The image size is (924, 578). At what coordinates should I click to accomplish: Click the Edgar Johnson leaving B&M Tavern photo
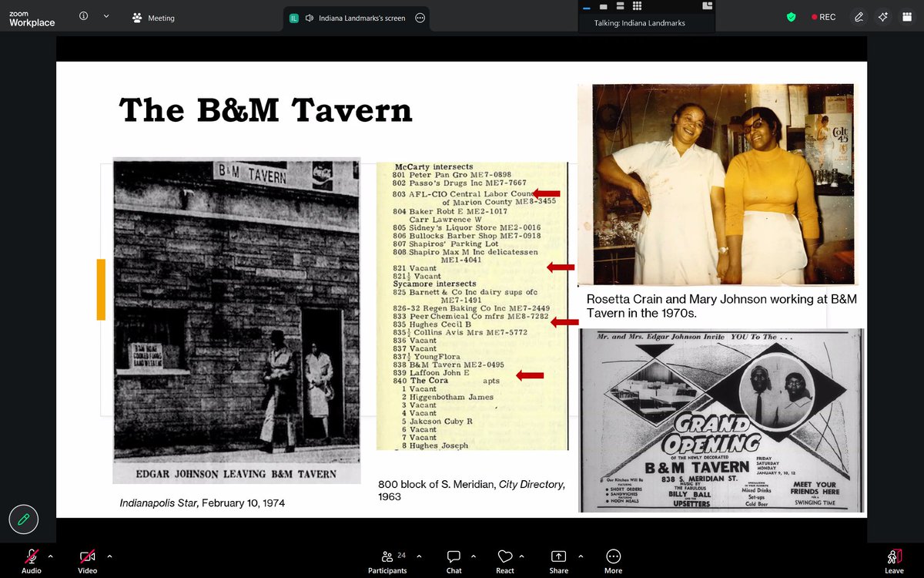pyautogui.click(x=236, y=321)
